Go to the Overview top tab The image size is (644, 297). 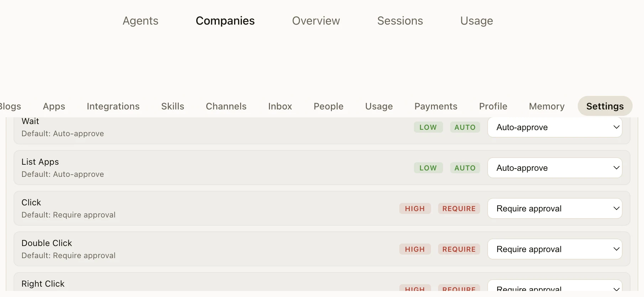[316, 21]
